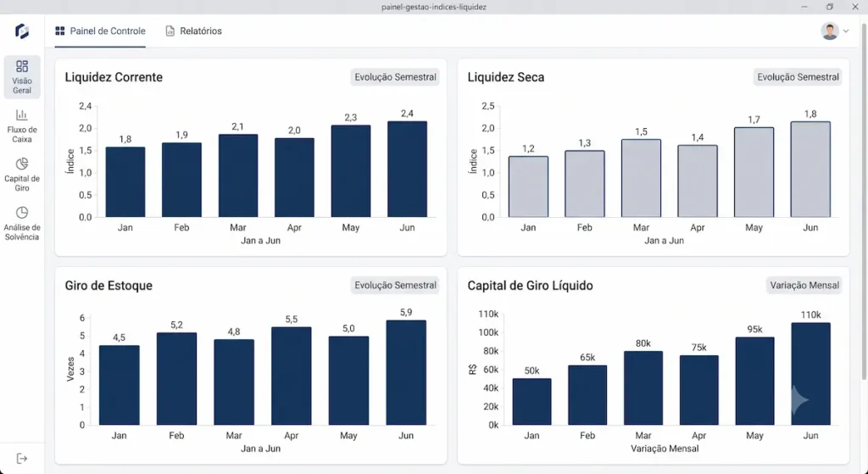
Task: Click the 110k value label above Jun
Action: (x=810, y=315)
